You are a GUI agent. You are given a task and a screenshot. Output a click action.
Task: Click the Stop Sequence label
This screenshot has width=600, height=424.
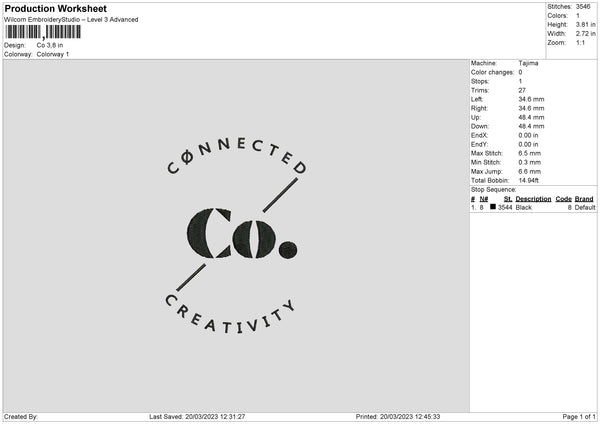coord(494,190)
